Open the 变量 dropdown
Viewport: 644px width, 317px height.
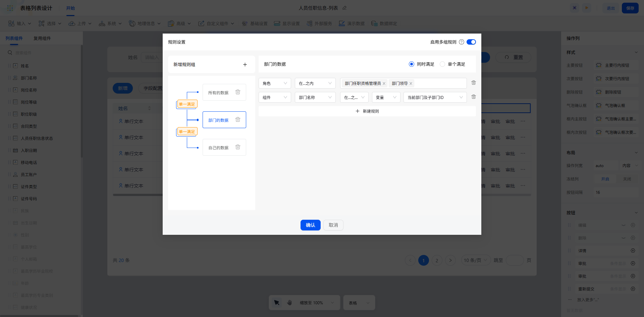click(x=386, y=97)
